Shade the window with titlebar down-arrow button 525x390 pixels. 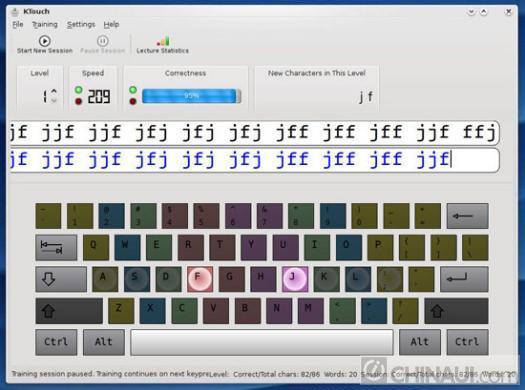(x=471, y=12)
